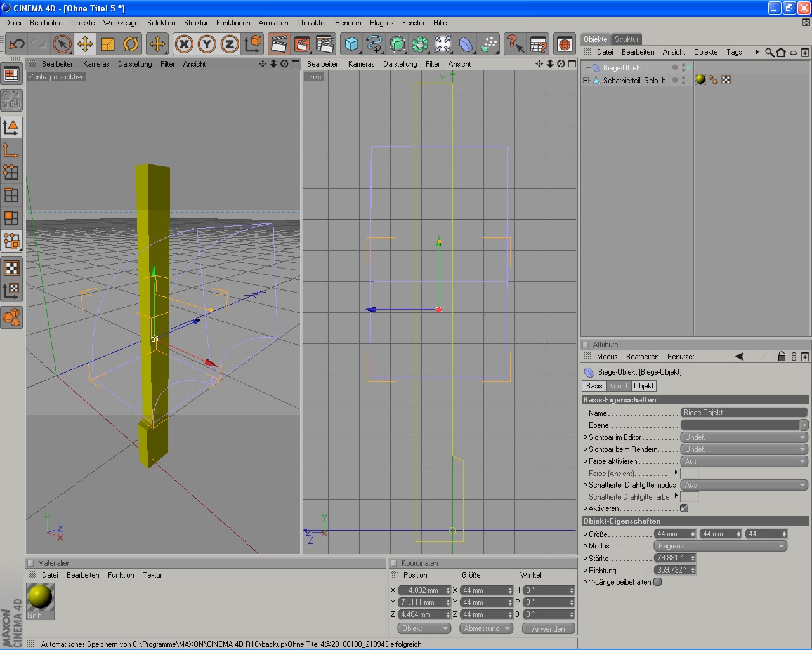Select the Rotate tool
Viewport: 812px width, 650px height.
point(131,44)
